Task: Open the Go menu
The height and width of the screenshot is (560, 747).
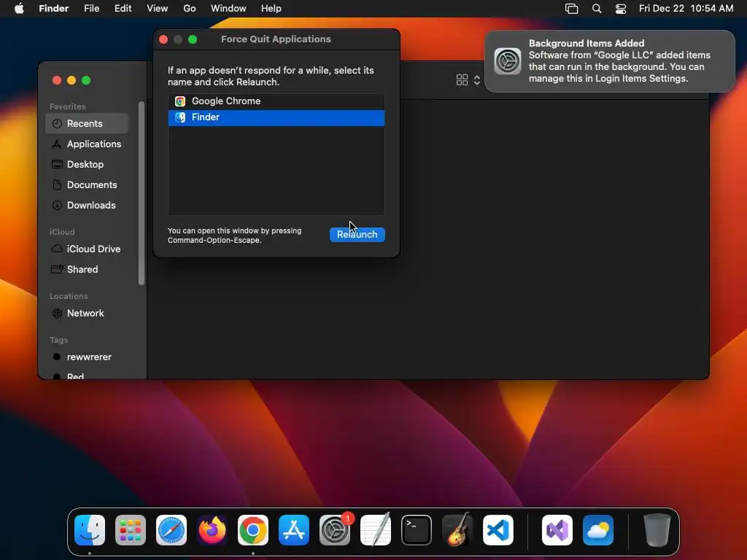Action: 190,9
